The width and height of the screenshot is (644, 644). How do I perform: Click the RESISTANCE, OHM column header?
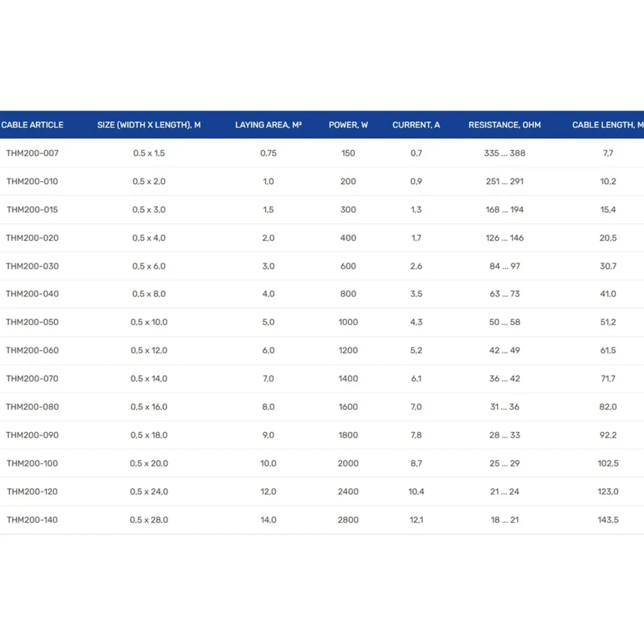point(505,125)
